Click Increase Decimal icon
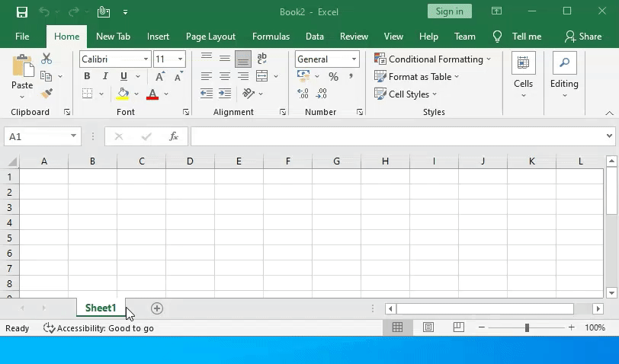The height and width of the screenshot is (364, 619). coord(303,94)
